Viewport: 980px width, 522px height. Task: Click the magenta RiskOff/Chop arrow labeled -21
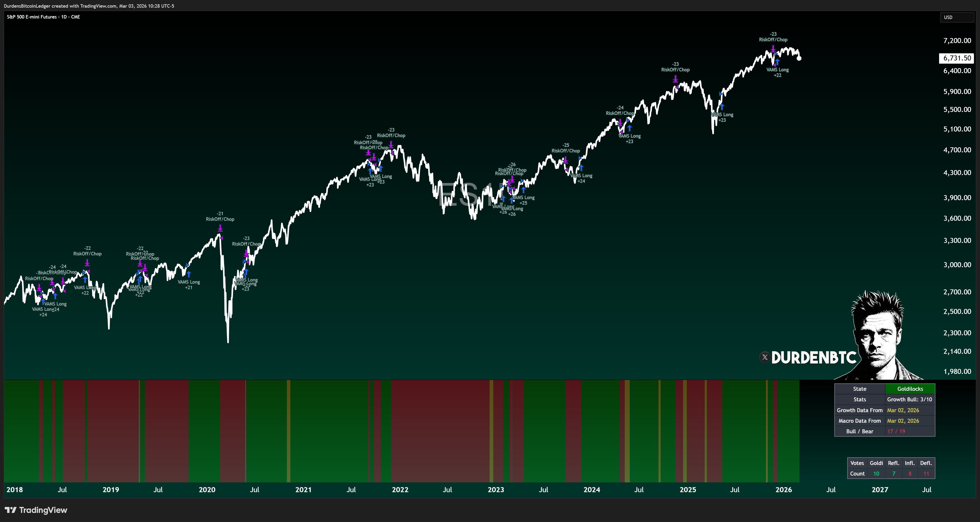pos(220,228)
